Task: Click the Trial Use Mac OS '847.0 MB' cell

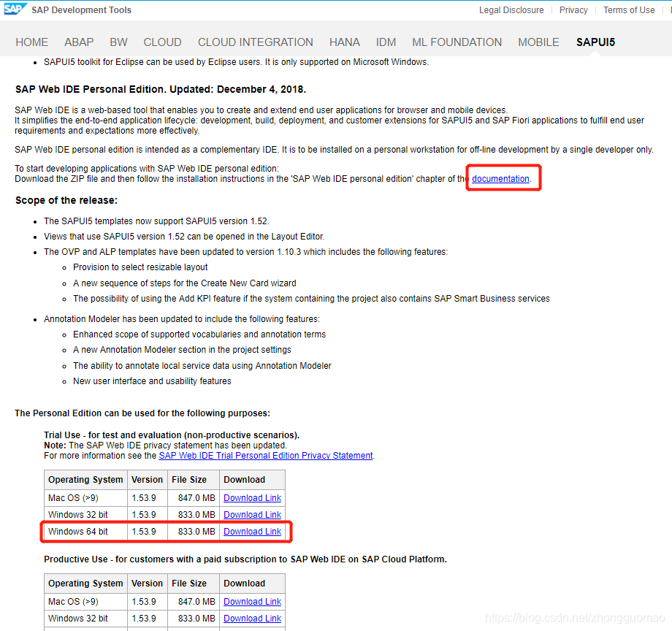Action: [194, 498]
